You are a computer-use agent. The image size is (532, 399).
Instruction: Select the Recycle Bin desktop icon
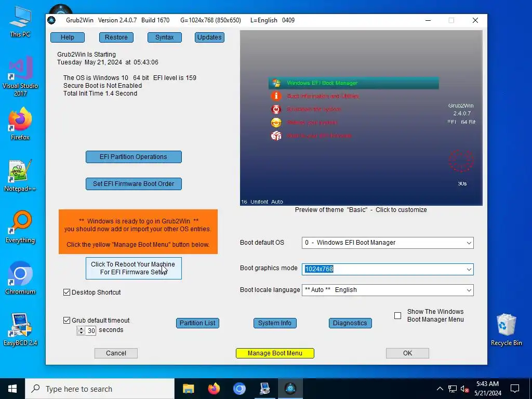(x=506, y=329)
